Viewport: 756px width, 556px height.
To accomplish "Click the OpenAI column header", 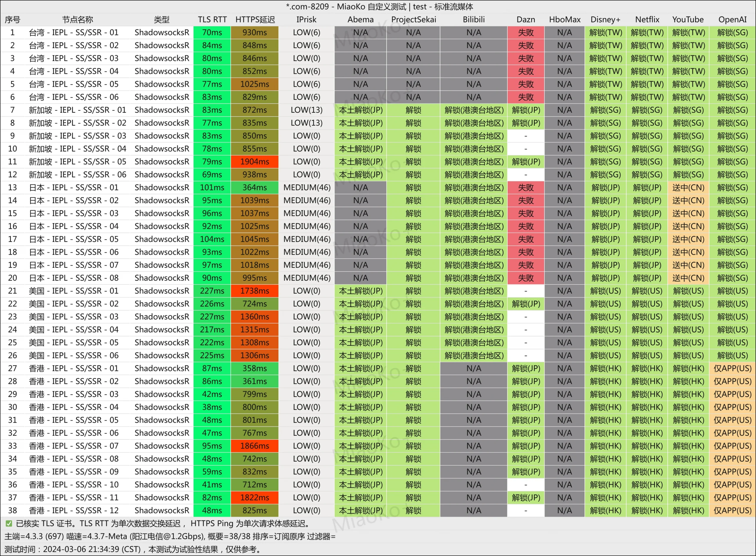I will 732,19.
